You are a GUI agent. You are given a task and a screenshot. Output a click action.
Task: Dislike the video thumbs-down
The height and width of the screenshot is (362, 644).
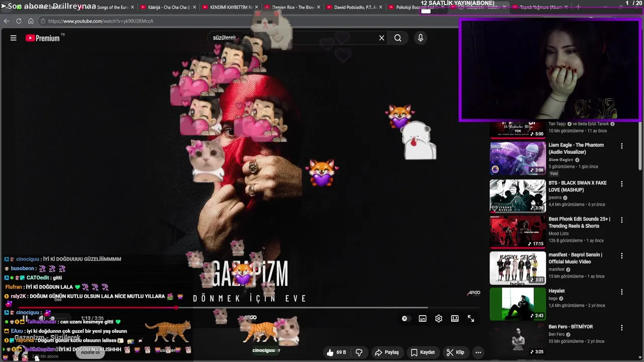359,352
